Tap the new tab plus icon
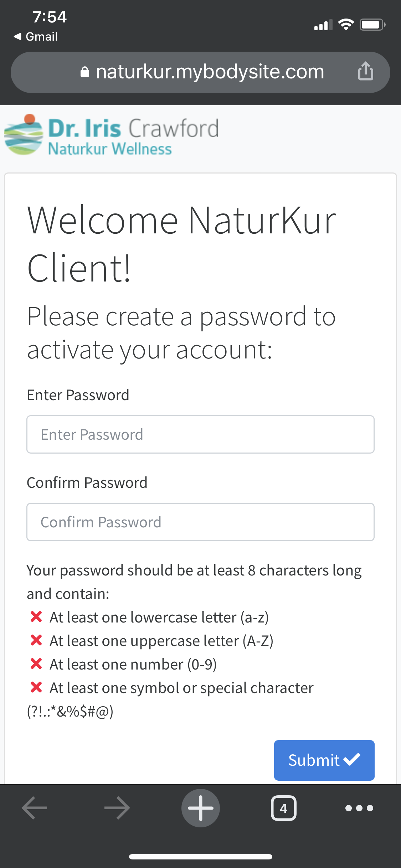The height and width of the screenshot is (868, 401). (x=200, y=808)
